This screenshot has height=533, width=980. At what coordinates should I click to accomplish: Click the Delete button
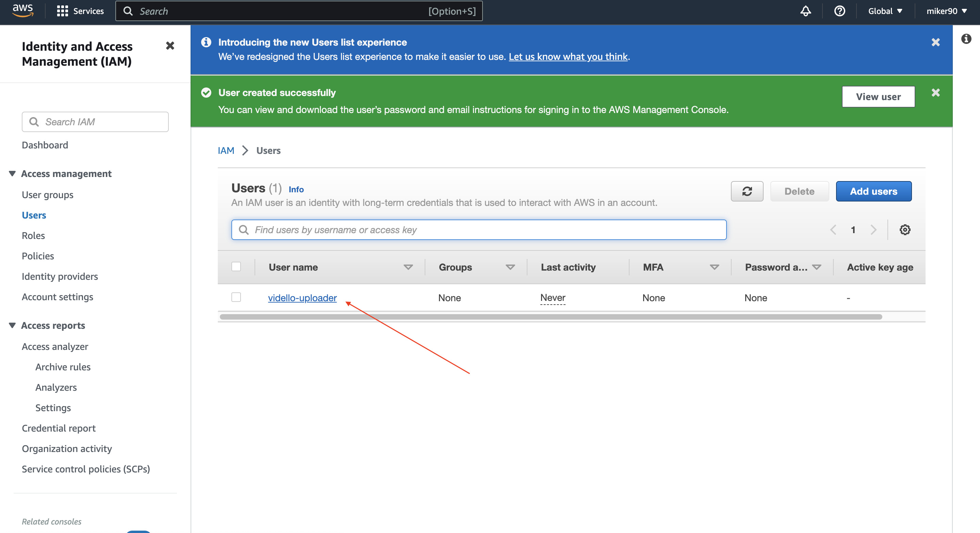[799, 191]
